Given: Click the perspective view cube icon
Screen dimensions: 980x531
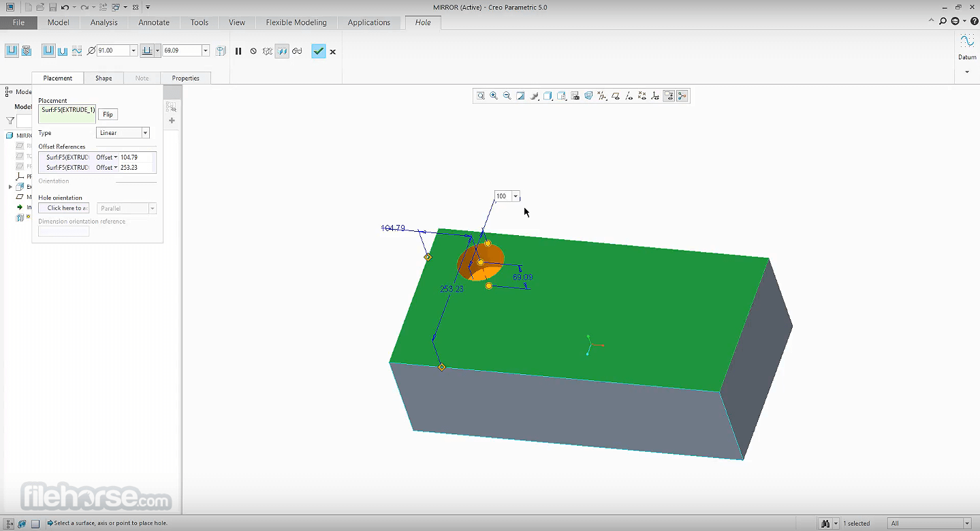Looking at the screenshot, I should (588, 96).
